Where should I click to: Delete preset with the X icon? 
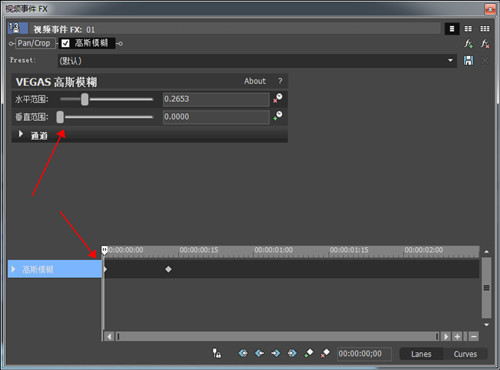tap(485, 61)
